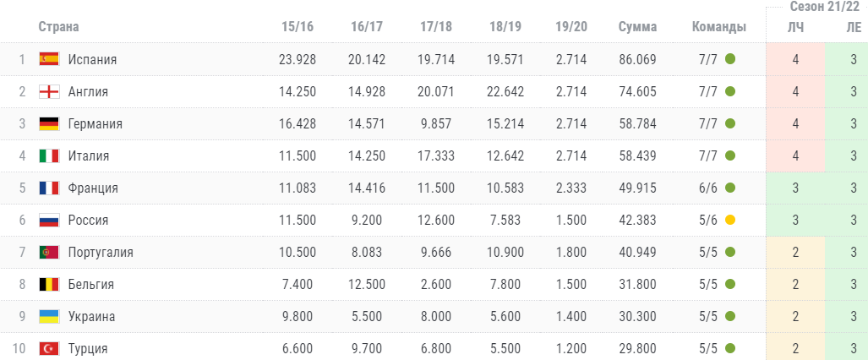This screenshot has width=868, height=360.
Task: Open the Украина country link
Action: point(91,316)
